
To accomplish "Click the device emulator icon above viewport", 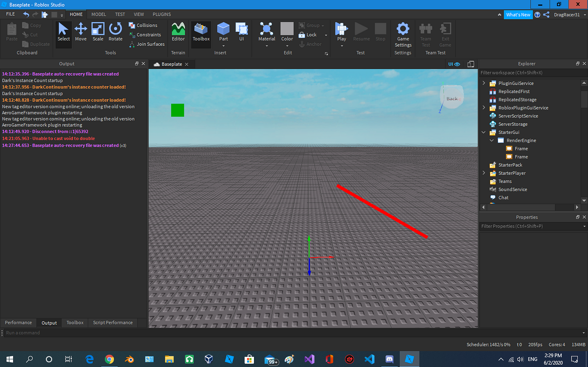I will point(470,64).
